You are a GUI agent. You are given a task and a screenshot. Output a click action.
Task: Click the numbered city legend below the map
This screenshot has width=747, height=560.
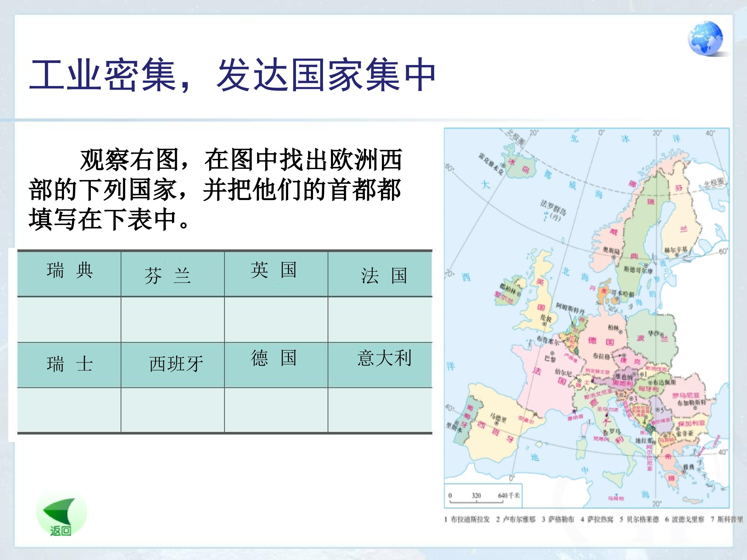point(593,519)
